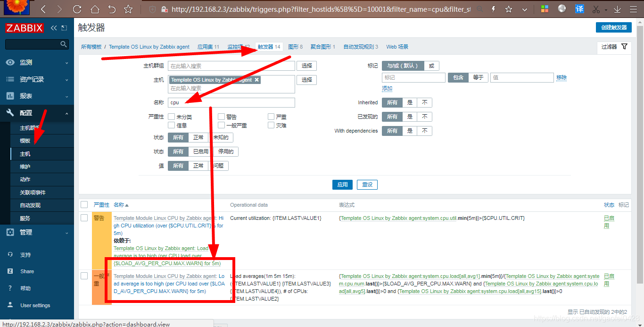The height and width of the screenshot is (327, 644).
Task: Switch to 应用集 11 tab
Action: point(208,47)
